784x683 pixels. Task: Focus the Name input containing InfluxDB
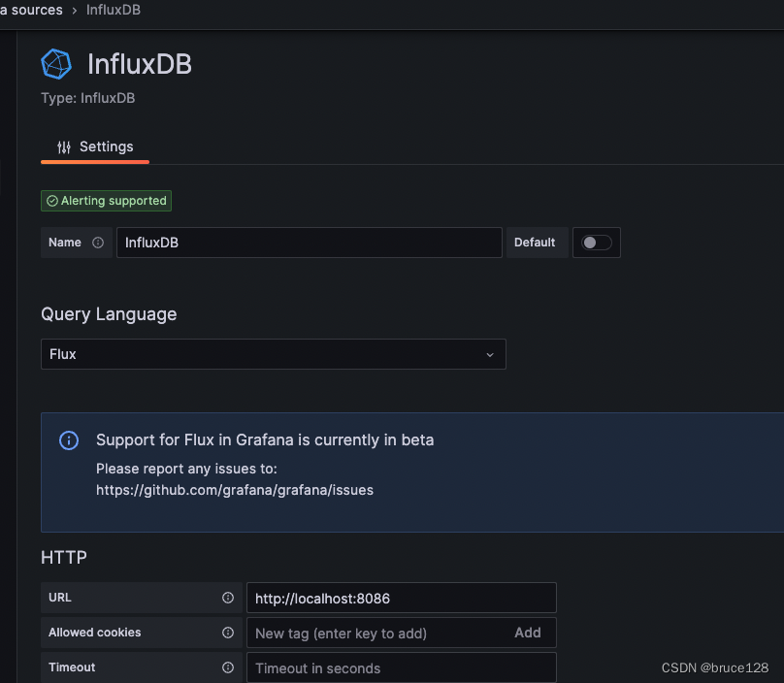309,243
